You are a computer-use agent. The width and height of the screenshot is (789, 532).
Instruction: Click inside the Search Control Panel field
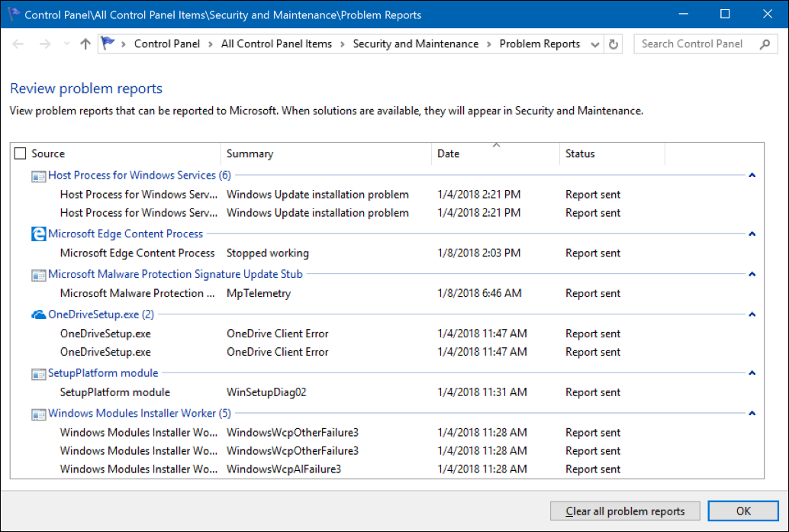(x=694, y=44)
